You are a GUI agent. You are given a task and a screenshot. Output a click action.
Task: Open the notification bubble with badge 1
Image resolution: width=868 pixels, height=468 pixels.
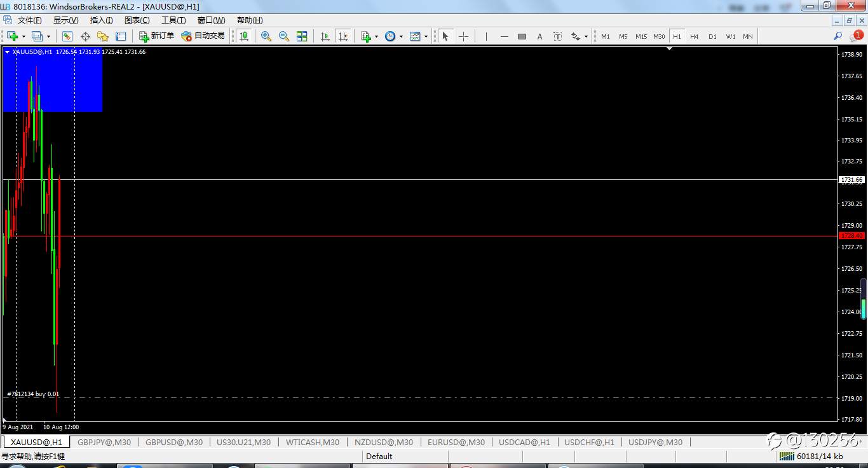(857, 36)
